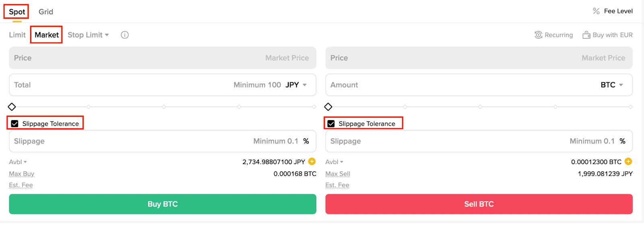The image size is (644, 225).
Task: Click the yellow plus beside JPY balance
Action: pyautogui.click(x=312, y=162)
